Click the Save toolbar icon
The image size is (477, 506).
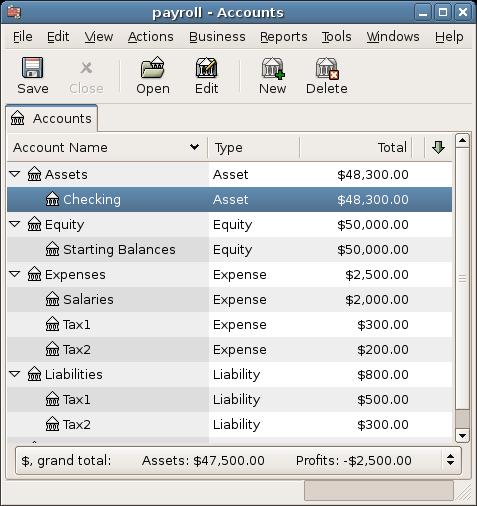click(x=32, y=68)
